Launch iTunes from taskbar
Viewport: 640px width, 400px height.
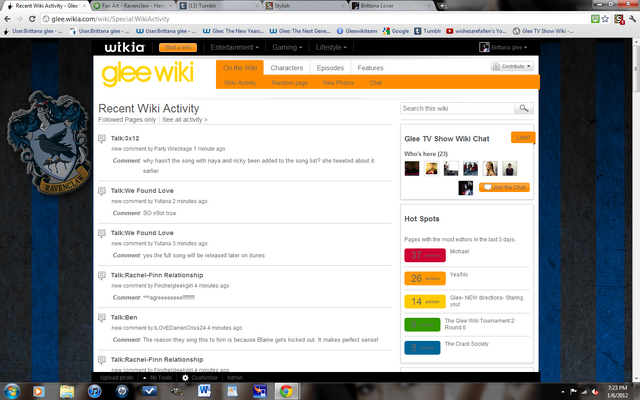coord(95,391)
